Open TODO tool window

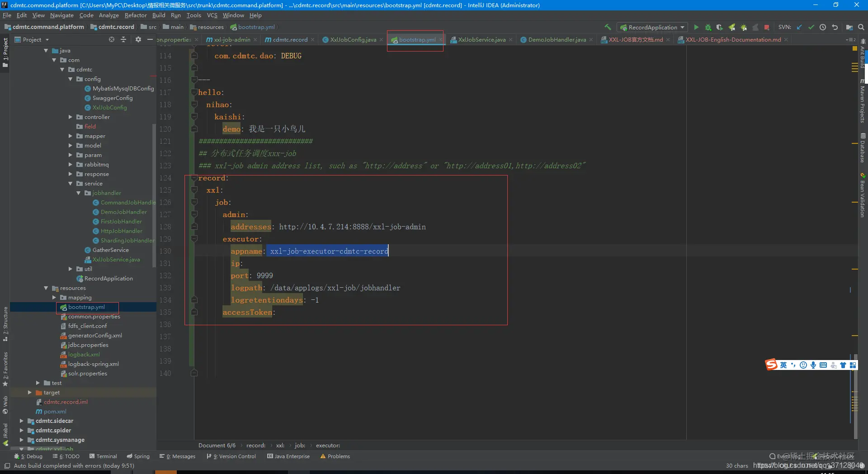click(x=66, y=456)
